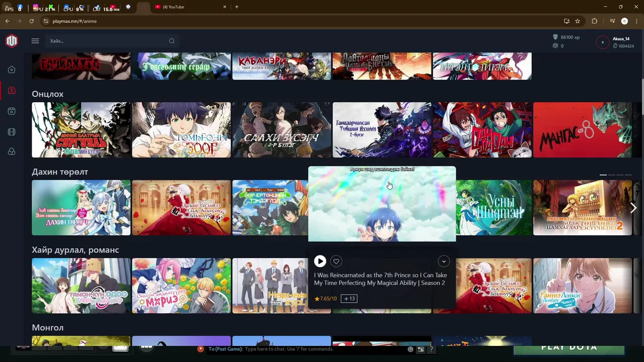Open the Chrome profile avatar
Screen dimensions: 644x362
[x=624, y=21]
